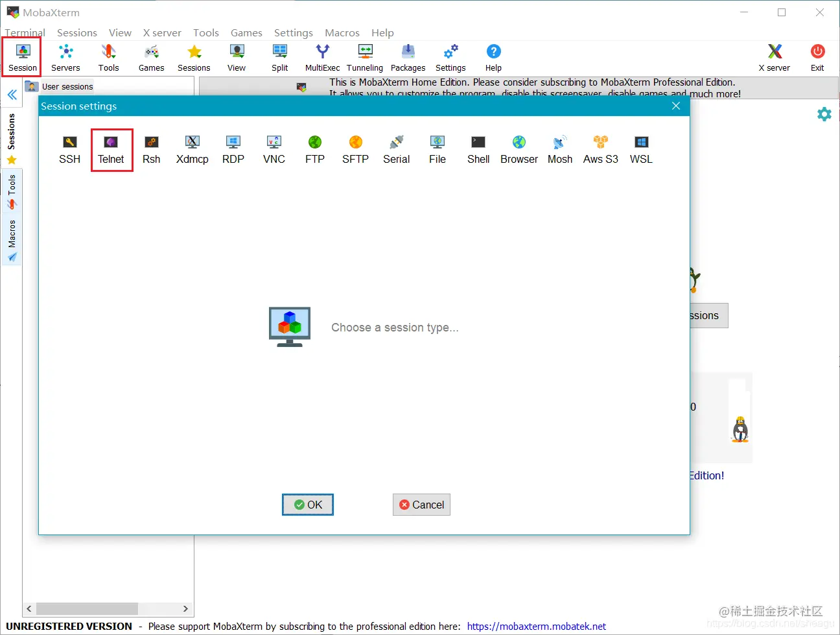Switch to the Tools side tab

pyautogui.click(x=12, y=192)
